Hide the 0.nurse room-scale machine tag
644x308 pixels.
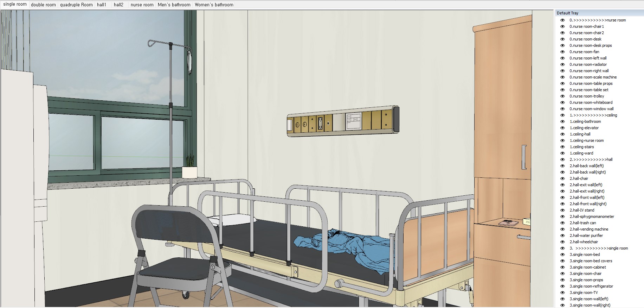(562, 77)
